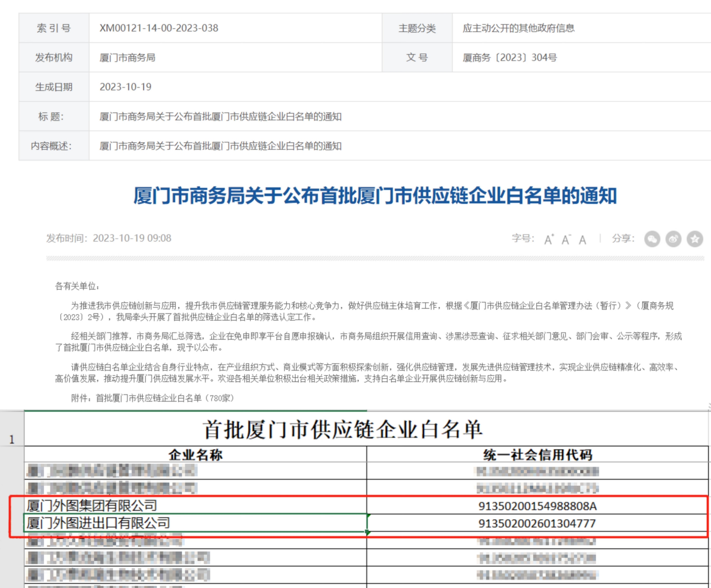Click the 企业名称 column header

tap(196, 454)
